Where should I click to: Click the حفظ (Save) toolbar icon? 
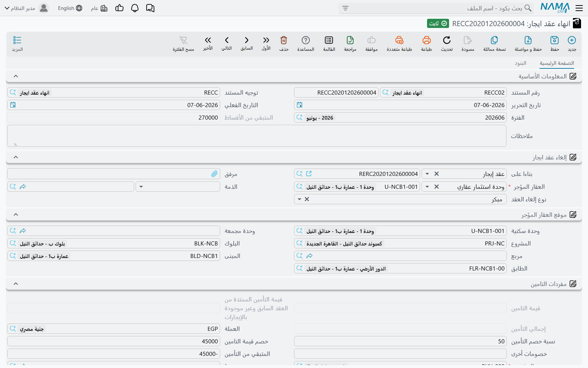tap(555, 40)
